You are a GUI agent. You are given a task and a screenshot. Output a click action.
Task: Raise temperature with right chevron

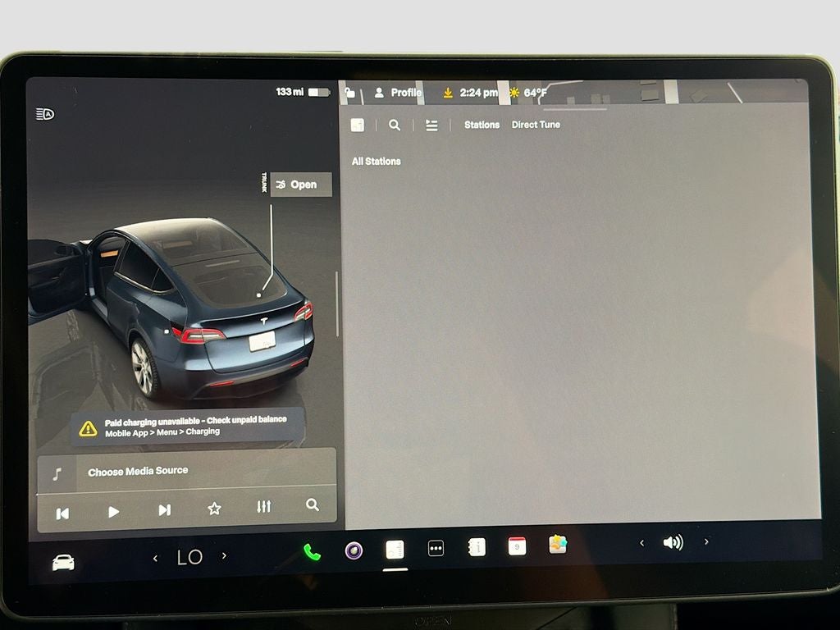click(222, 556)
